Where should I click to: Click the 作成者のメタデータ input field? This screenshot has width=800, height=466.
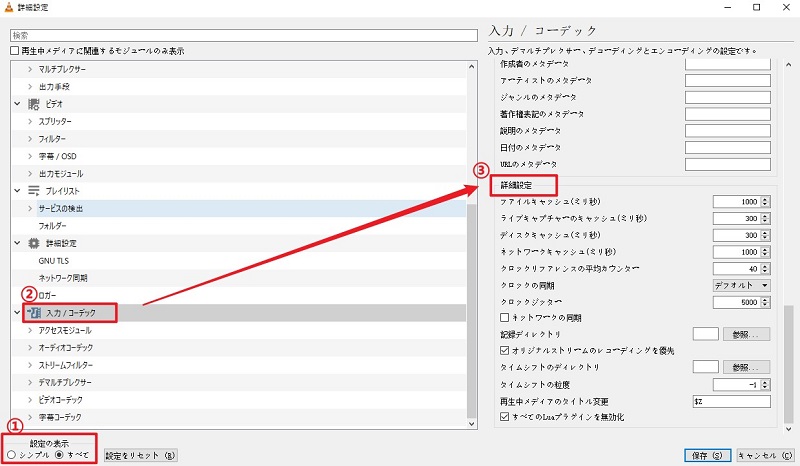click(728, 64)
